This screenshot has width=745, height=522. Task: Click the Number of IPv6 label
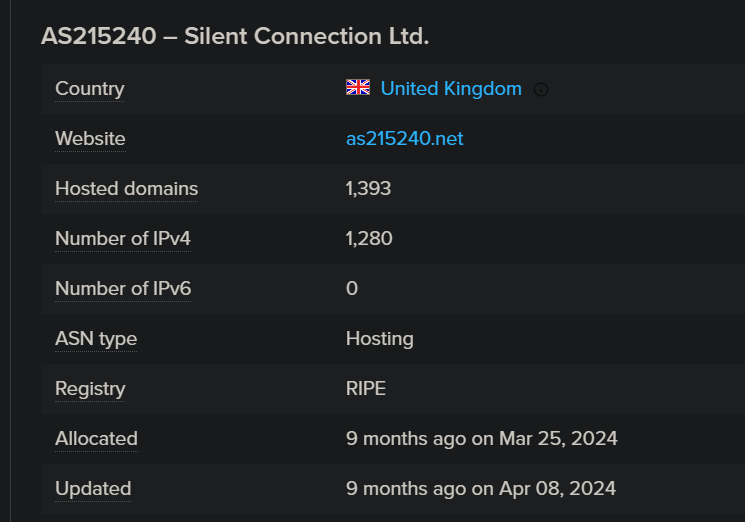[123, 288]
